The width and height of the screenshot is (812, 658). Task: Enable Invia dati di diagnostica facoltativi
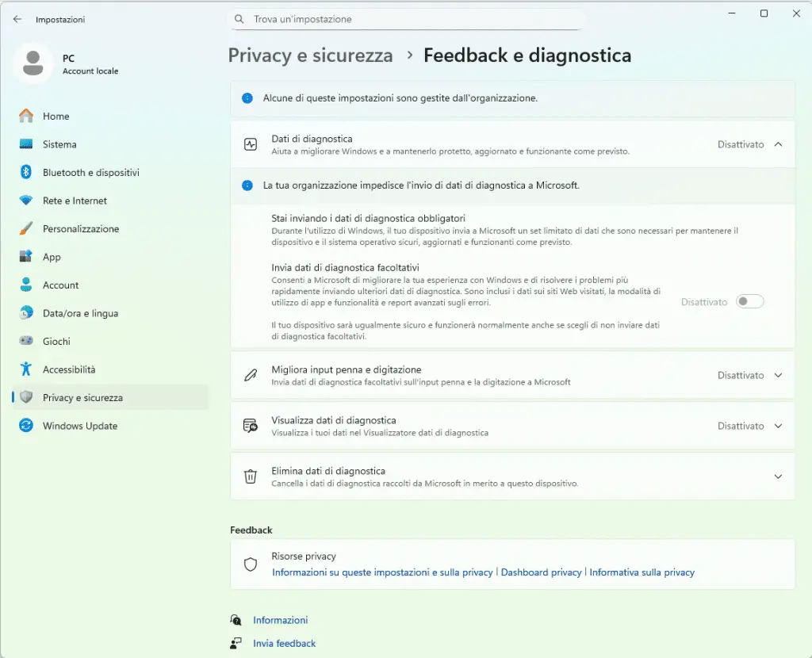pyautogui.click(x=749, y=302)
